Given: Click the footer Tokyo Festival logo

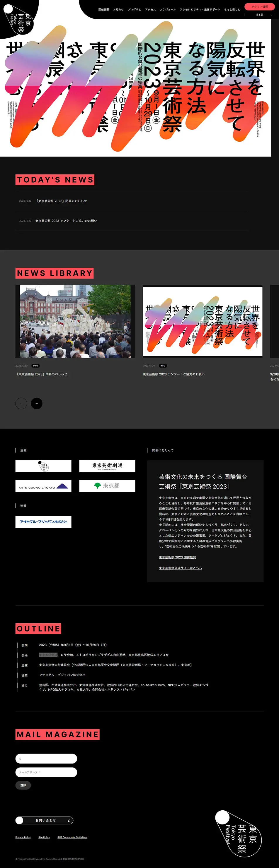Looking at the screenshot, I should pos(239,834).
